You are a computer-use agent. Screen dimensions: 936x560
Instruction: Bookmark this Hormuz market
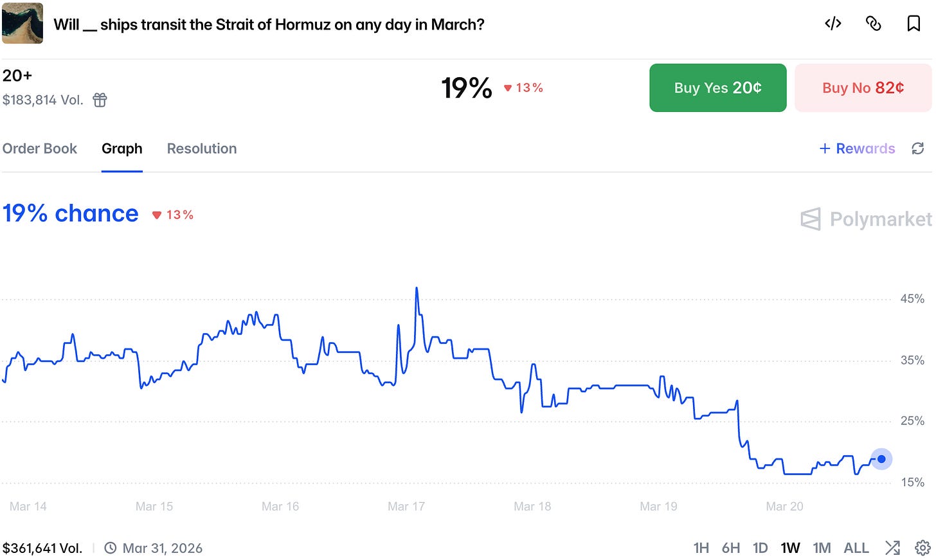point(914,24)
